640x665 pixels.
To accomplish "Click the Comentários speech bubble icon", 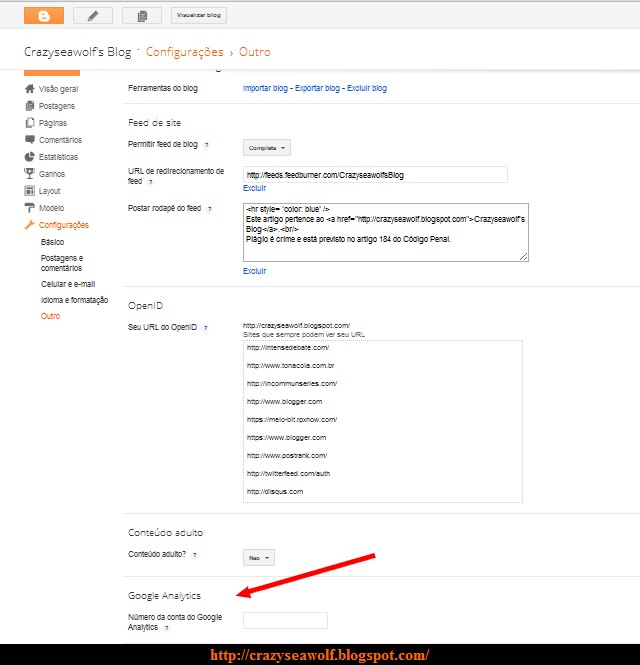I will point(30,140).
